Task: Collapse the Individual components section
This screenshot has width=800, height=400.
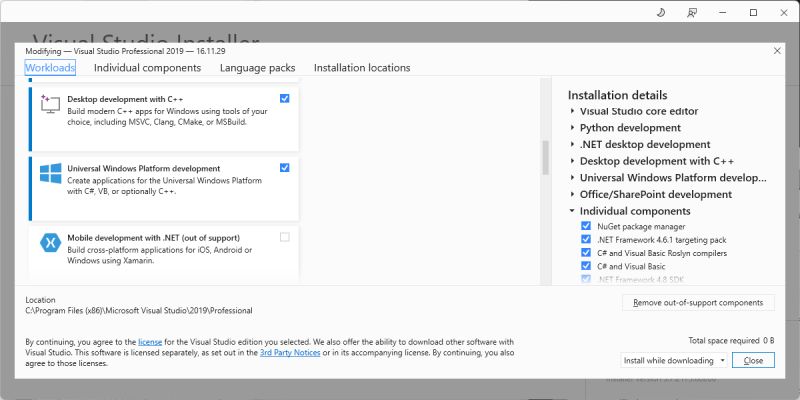Action: [x=572, y=211]
